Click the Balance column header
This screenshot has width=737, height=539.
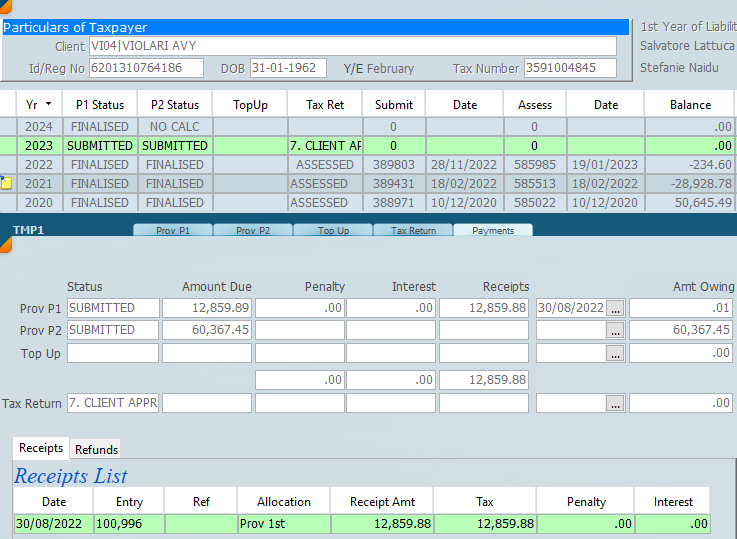point(690,104)
